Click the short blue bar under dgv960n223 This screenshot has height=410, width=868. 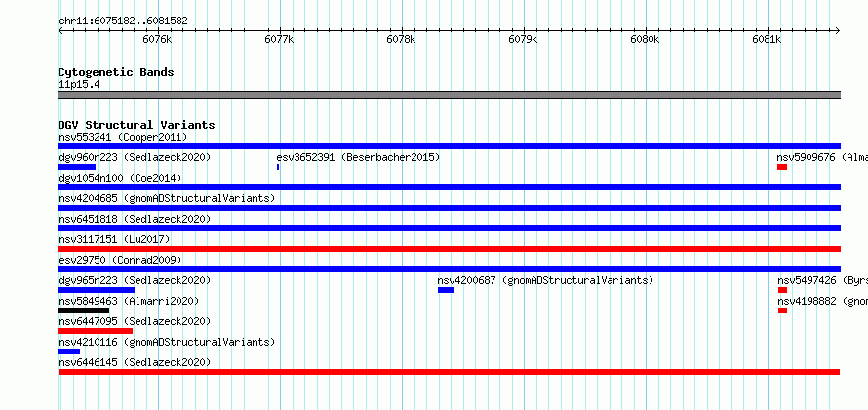pyautogui.click(x=76, y=167)
